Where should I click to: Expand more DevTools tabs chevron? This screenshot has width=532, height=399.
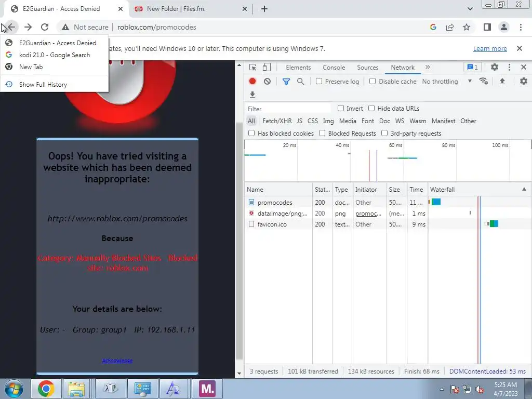[x=428, y=67]
